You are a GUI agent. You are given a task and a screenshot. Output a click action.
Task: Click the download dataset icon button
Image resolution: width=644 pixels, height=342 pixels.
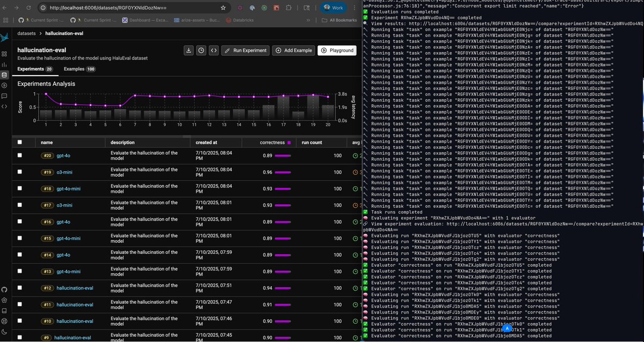pyautogui.click(x=188, y=50)
